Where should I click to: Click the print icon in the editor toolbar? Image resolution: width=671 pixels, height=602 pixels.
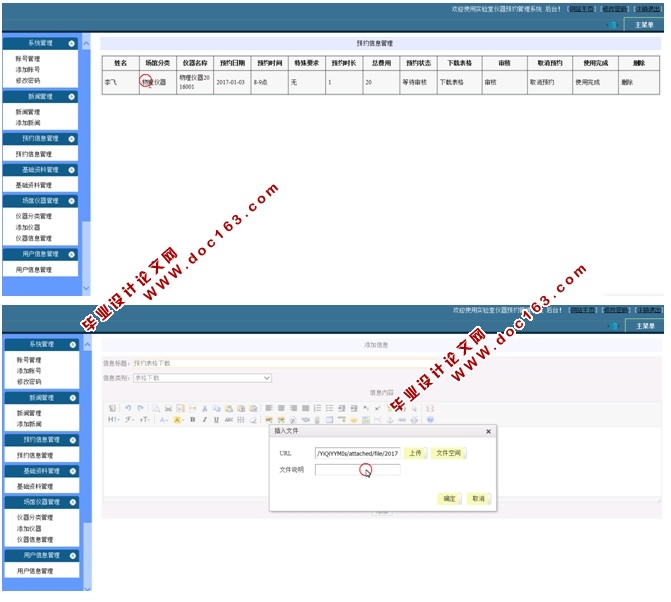[168, 408]
